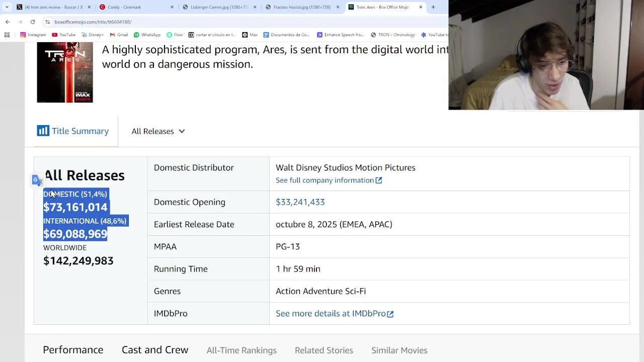
Task: Click the Tron Ares movie poster thumbnail
Action: [x=65, y=72]
